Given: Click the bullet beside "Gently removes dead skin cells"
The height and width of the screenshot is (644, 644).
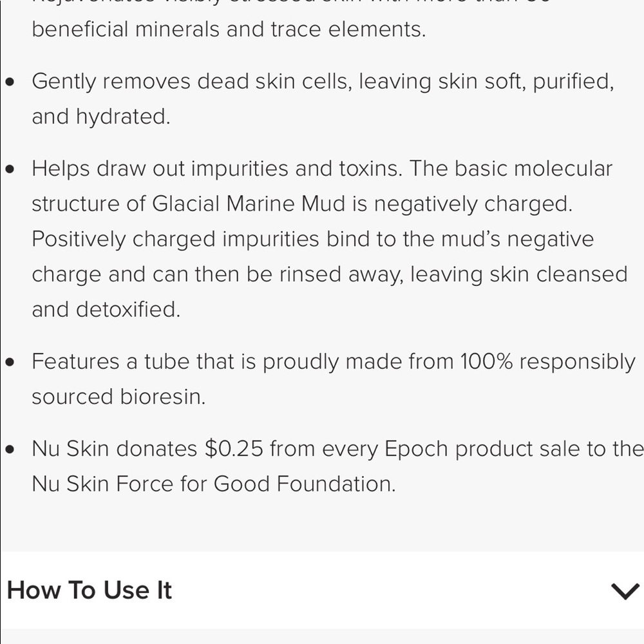Looking at the screenshot, I should [x=10, y=82].
